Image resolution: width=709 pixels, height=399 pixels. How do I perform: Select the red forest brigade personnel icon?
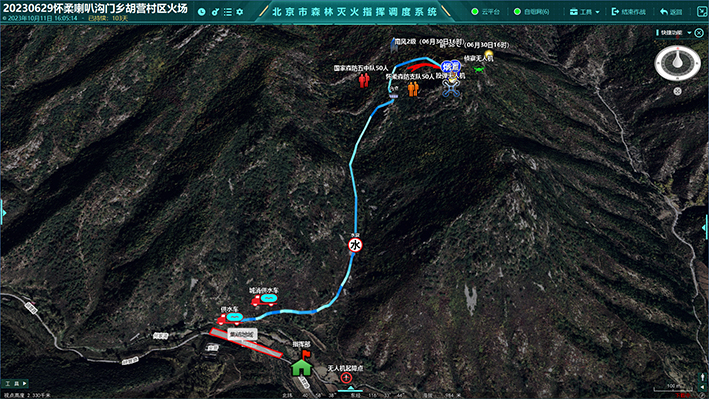(x=364, y=80)
